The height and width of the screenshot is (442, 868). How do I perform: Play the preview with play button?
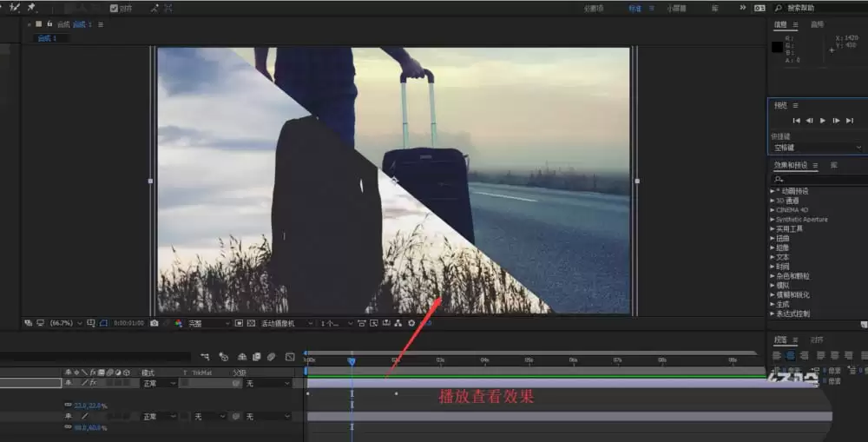[x=823, y=120]
